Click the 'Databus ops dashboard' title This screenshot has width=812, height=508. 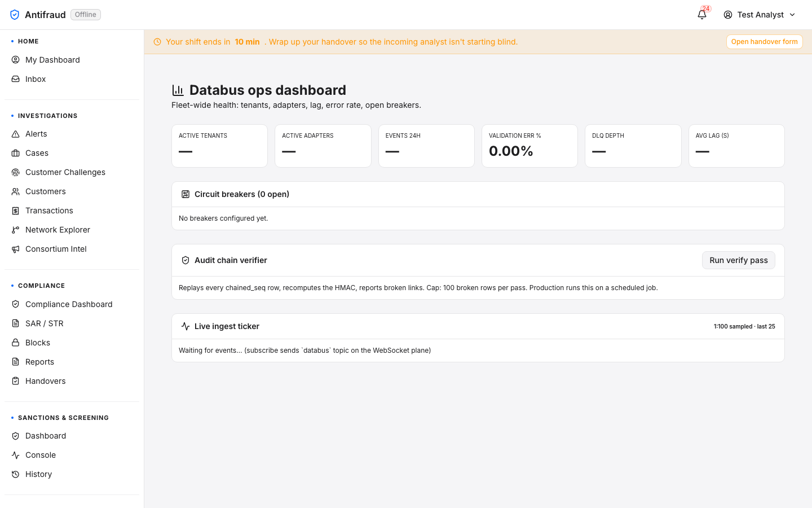[268, 90]
